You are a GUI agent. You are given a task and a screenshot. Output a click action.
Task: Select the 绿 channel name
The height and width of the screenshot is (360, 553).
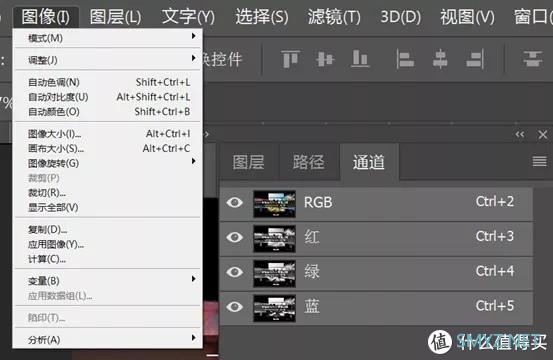point(312,272)
